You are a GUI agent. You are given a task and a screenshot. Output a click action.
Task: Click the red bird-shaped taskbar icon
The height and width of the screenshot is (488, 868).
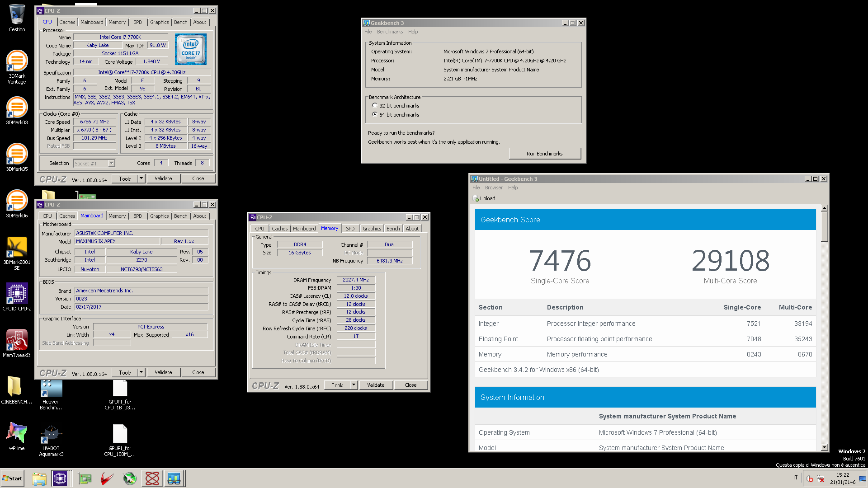[x=107, y=479]
